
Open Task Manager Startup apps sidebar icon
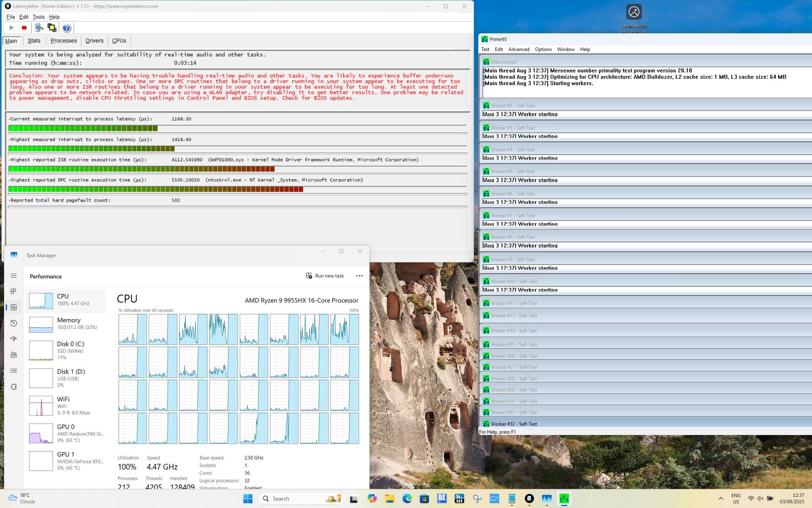pos(14,339)
